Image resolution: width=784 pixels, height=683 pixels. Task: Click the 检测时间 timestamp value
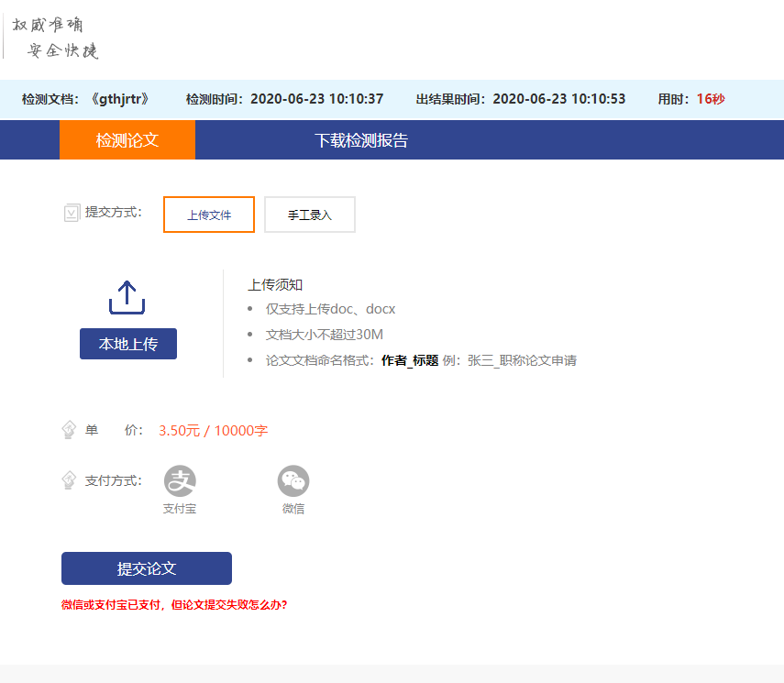pos(316,99)
